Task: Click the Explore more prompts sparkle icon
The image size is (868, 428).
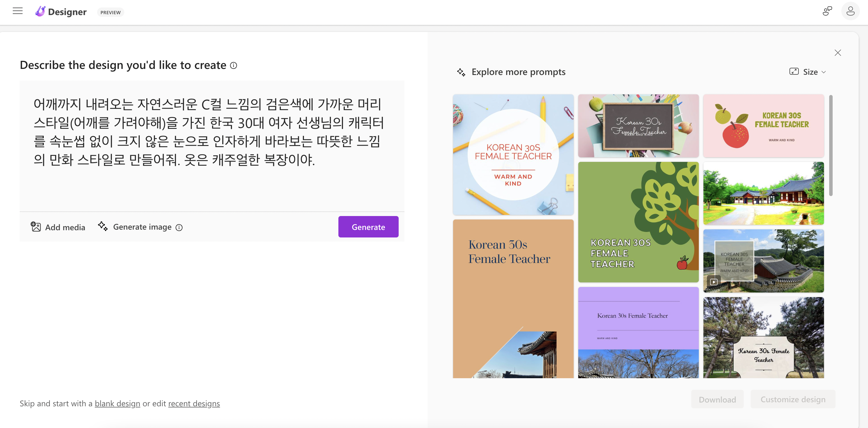Action: click(461, 72)
